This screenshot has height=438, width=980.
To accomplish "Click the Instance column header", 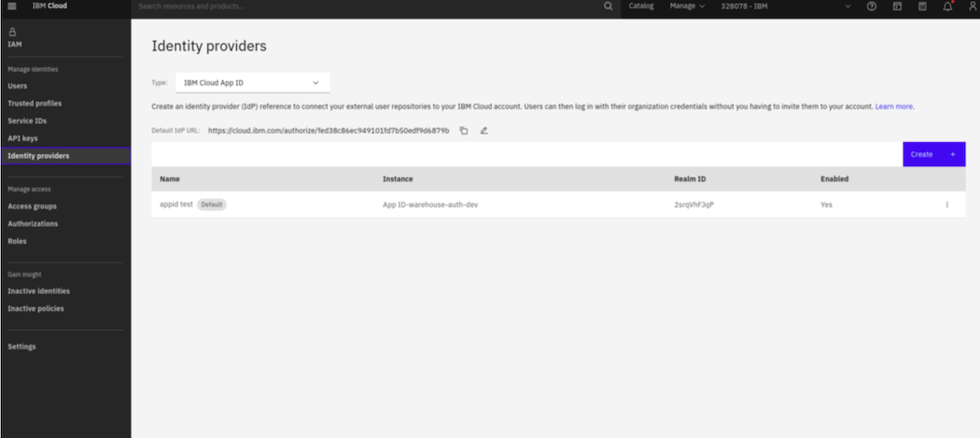I will point(399,179).
